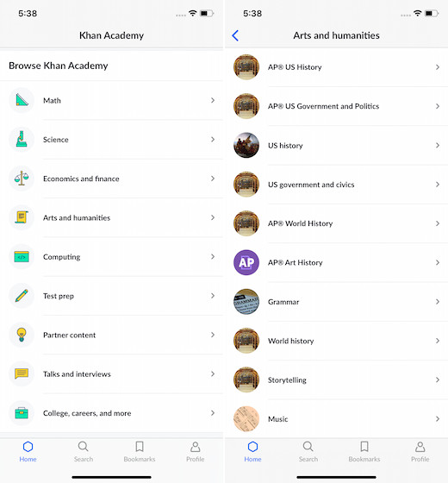Open the Partner content lightbulb icon
The height and width of the screenshot is (483, 448).
22,335
